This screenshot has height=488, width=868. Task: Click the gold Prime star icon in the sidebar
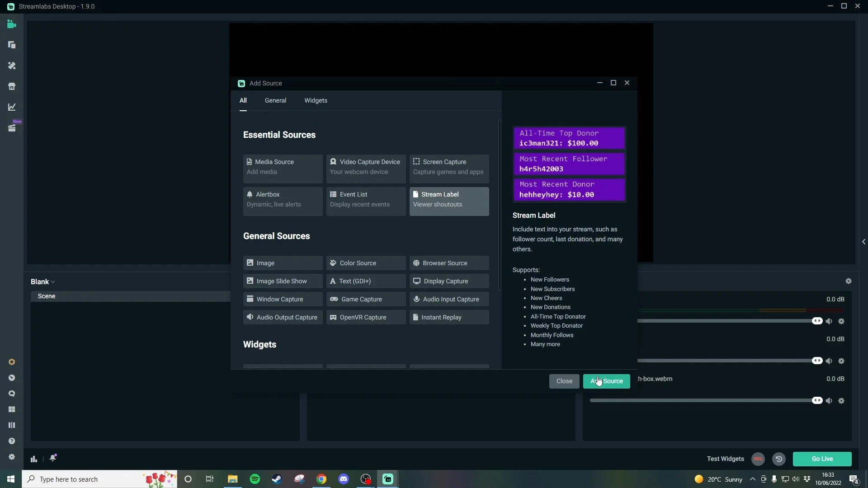coord(12,362)
